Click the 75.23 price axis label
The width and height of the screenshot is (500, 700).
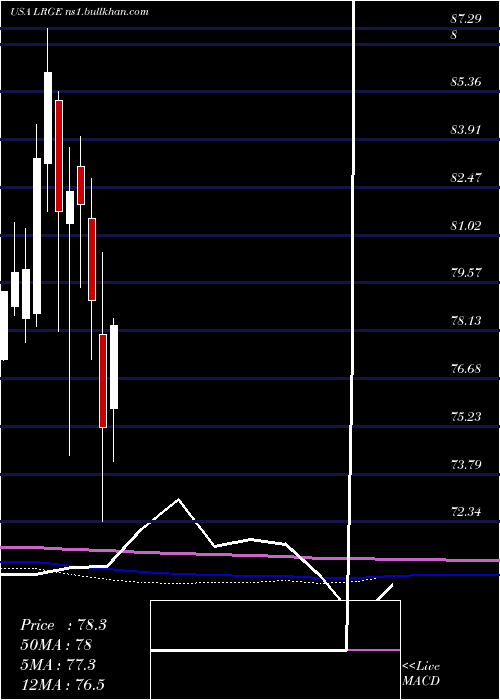(466, 417)
